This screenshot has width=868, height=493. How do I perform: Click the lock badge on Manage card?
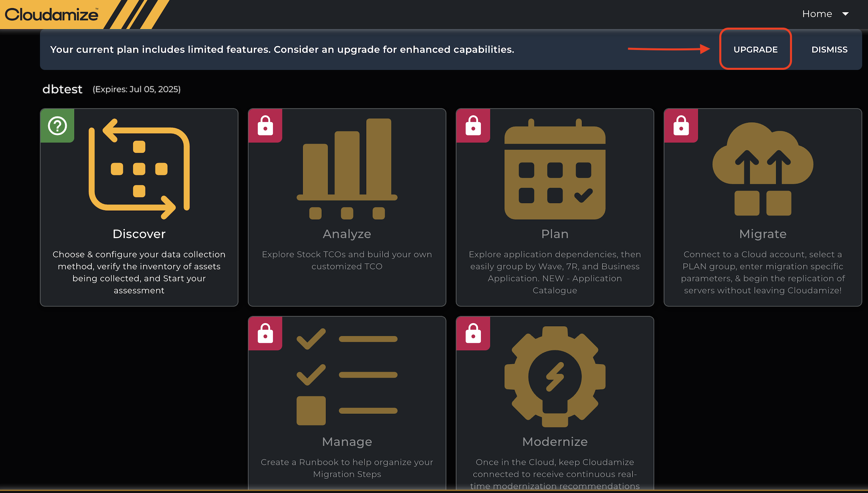265,333
